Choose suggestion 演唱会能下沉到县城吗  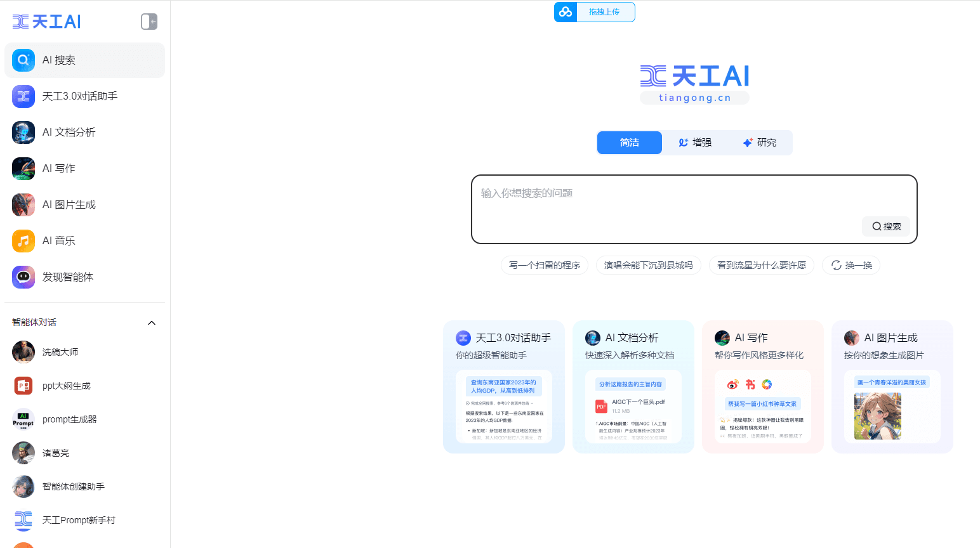[x=649, y=265]
